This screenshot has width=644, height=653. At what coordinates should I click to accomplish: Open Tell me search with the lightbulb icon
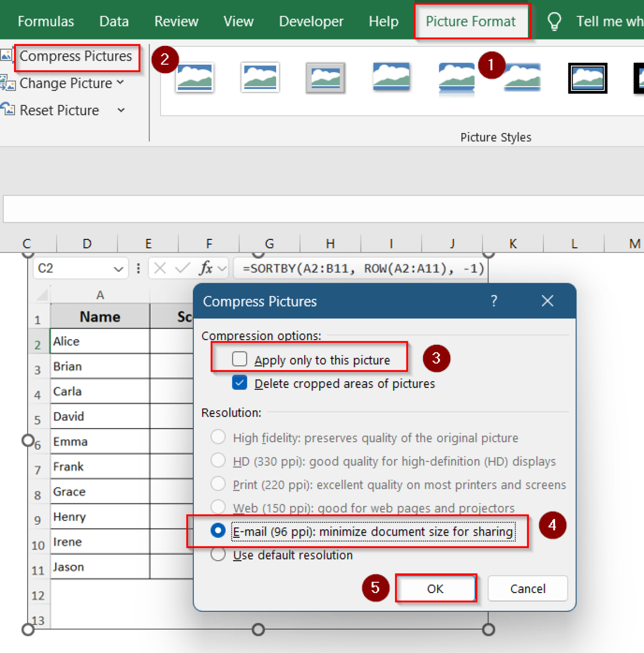coord(554,20)
